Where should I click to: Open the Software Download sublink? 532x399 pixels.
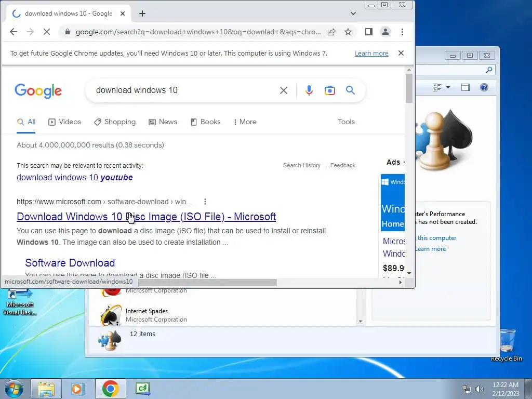[70, 262]
